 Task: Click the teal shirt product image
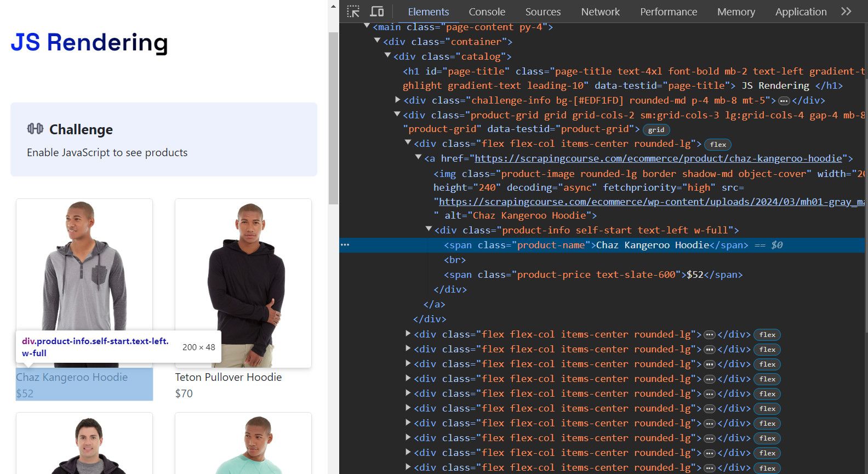pyautogui.click(x=243, y=443)
